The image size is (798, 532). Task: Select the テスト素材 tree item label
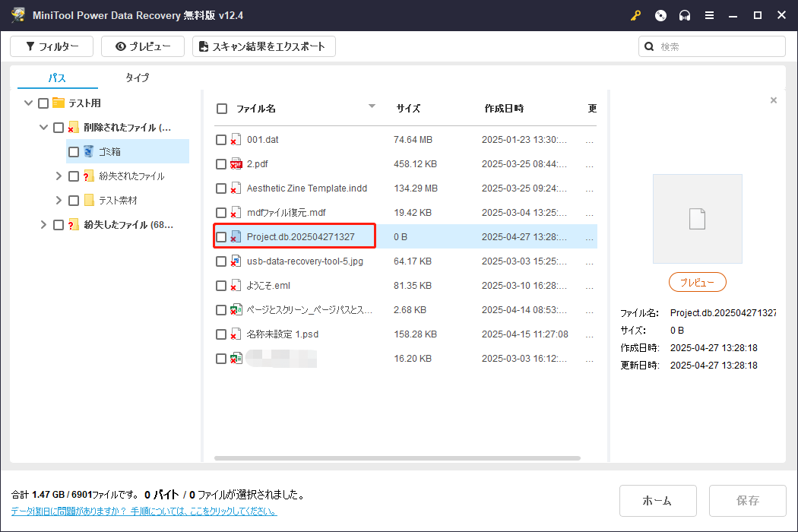coord(118,200)
